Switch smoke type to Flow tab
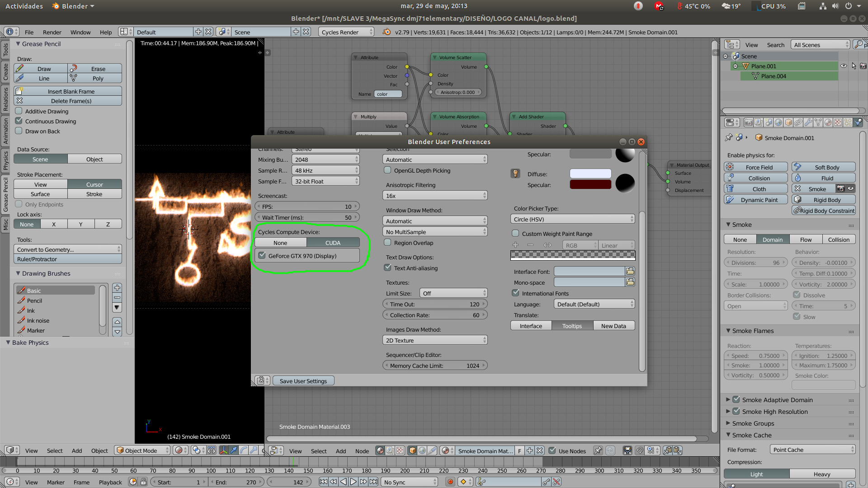The image size is (868, 488). (x=806, y=239)
